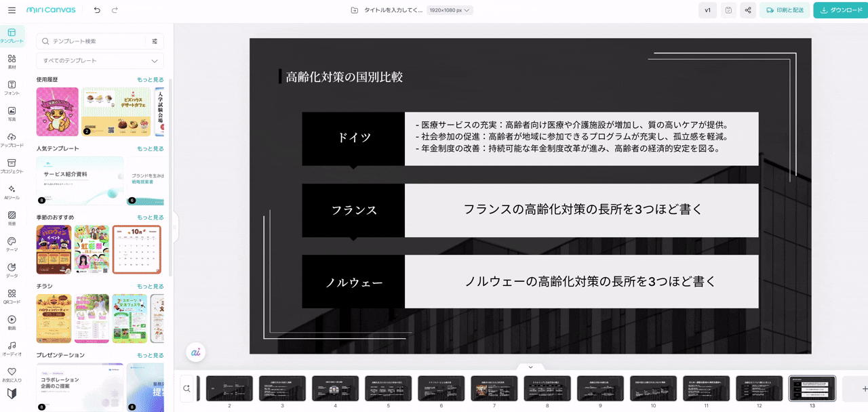Click もっと見る next to 人気テンプレート
This screenshot has width=868, height=412.
tap(150, 148)
